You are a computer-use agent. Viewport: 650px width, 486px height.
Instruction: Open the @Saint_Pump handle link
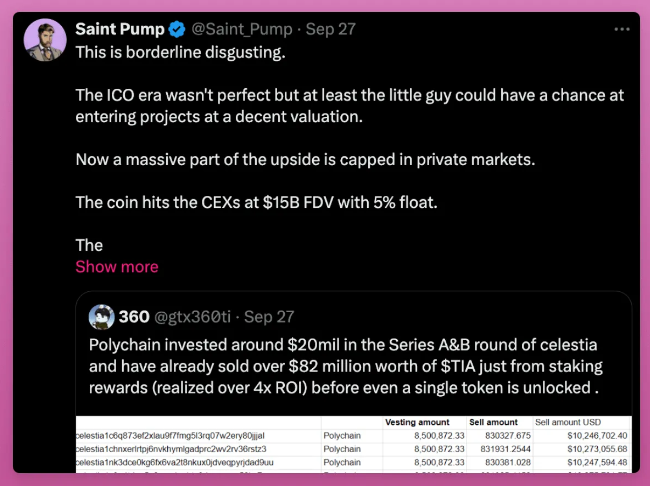coord(242,29)
